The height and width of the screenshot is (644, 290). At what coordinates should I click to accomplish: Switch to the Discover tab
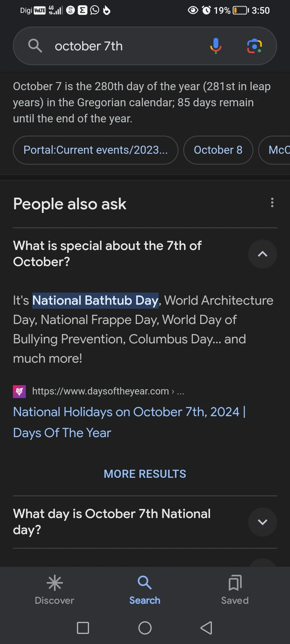pyautogui.click(x=55, y=590)
